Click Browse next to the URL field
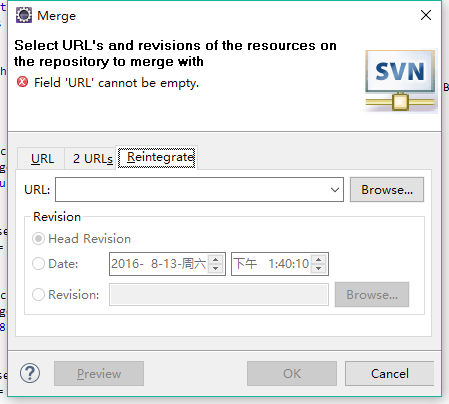This screenshot has width=449, height=404. click(x=387, y=190)
